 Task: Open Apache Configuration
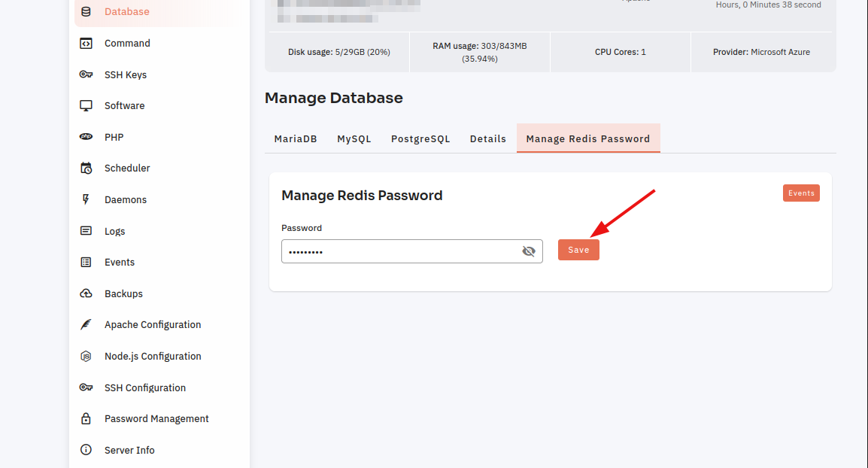pos(153,325)
